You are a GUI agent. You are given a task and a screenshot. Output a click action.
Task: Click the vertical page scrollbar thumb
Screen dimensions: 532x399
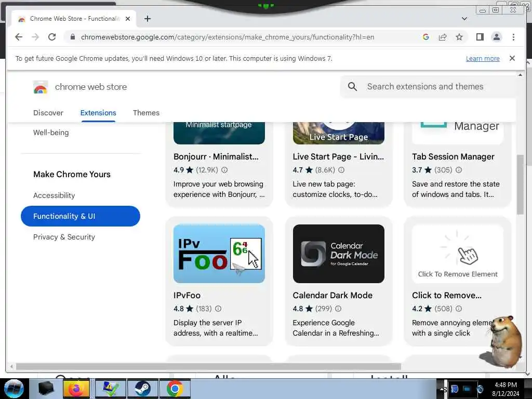[520, 184]
